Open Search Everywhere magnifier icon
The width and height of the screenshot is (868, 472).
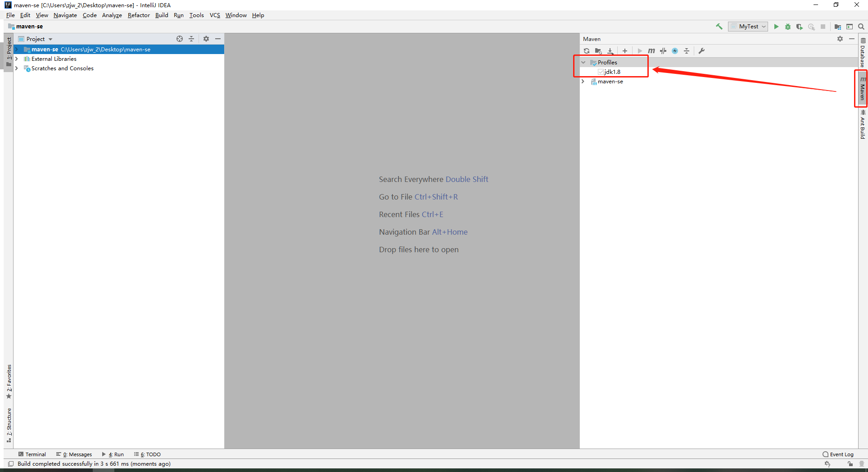[861, 27]
